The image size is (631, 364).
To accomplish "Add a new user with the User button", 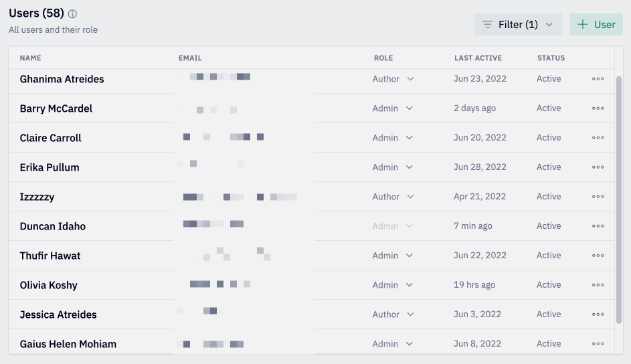I will pos(596,25).
